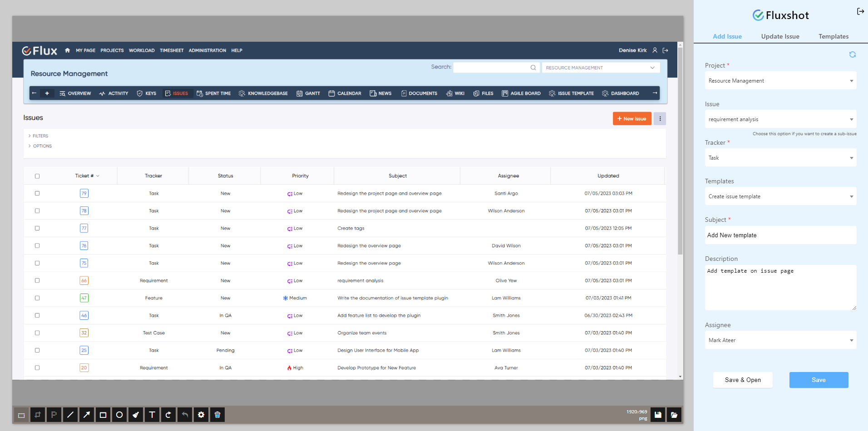
Task: Check the checkbox for ticket 79
Action: click(x=37, y=193)
